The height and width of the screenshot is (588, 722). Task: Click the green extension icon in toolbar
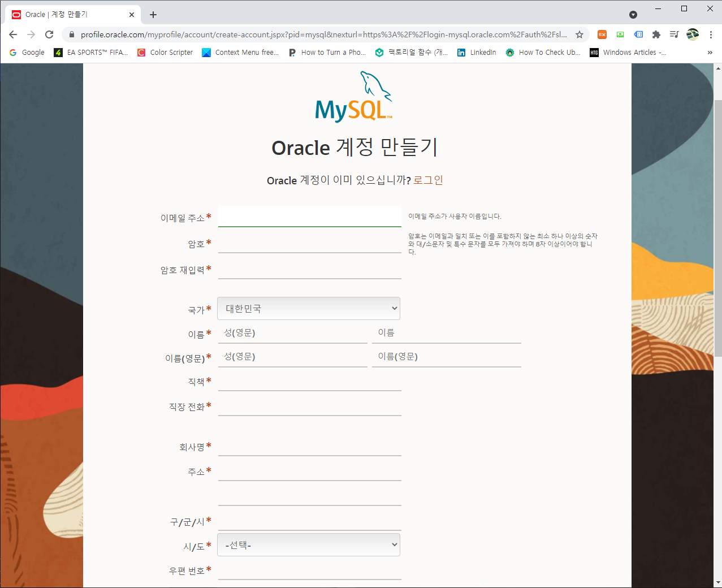[x=620, y=34]
